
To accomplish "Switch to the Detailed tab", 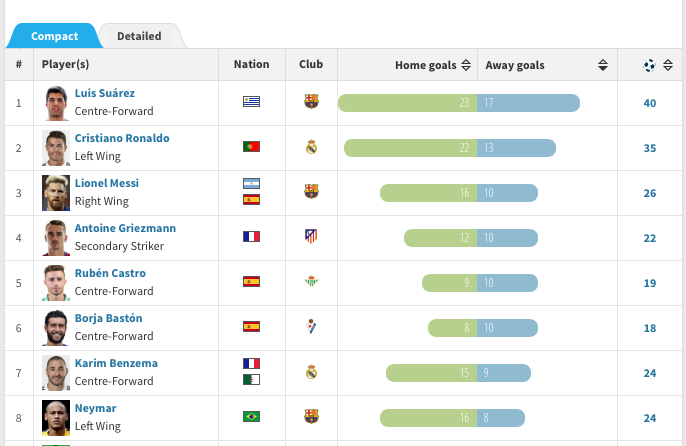I will [139, 36].
